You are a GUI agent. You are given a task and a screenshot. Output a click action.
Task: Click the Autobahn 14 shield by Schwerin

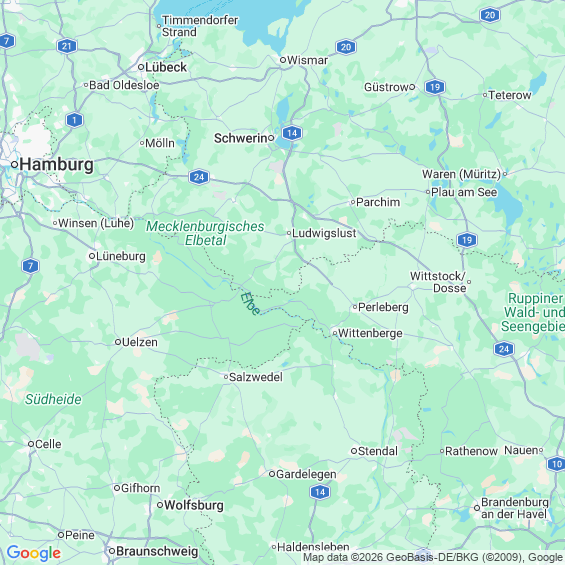click(x=292, y=133)
